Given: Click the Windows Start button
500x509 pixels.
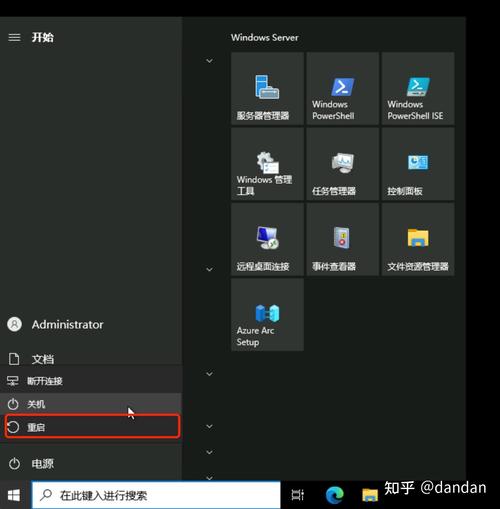Looking at the screenshot, I should pyautogui.click(x=14, y=495).
